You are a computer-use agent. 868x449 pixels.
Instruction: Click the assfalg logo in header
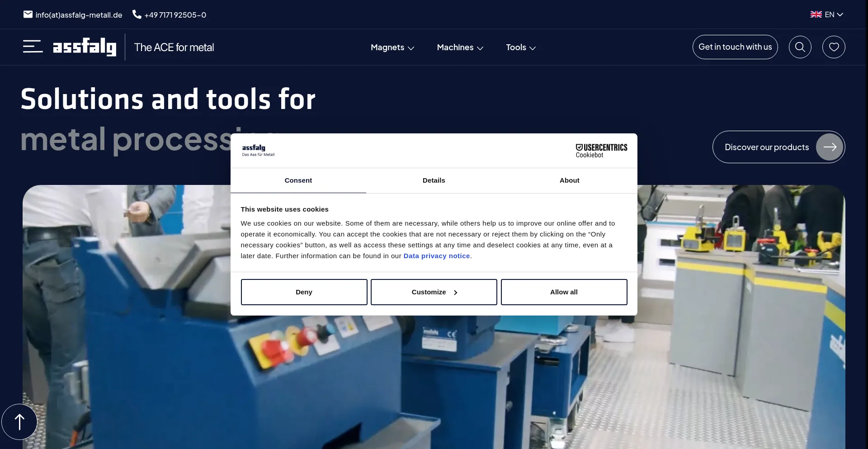tap(85, 47)
